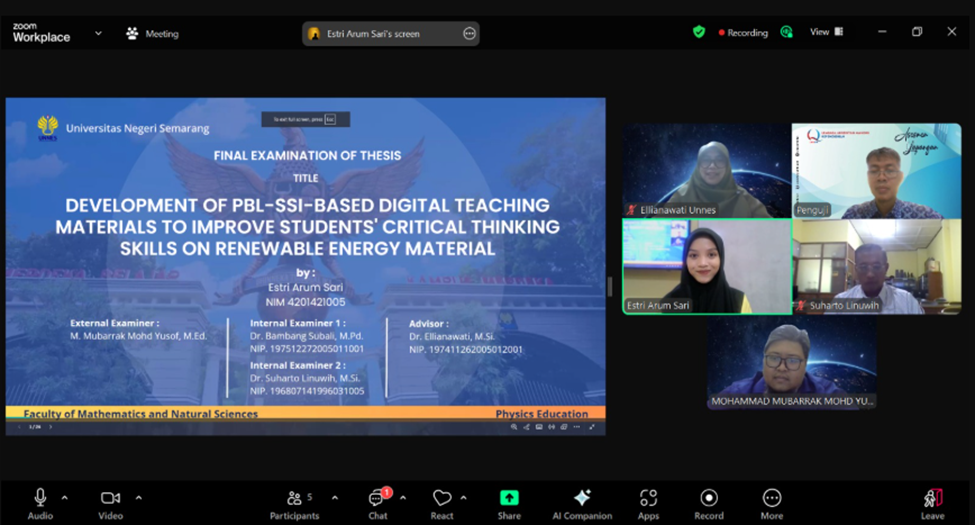The image size is (975, 525).
Task: Open the Meeting tab at top
Action: coord(152,34)
